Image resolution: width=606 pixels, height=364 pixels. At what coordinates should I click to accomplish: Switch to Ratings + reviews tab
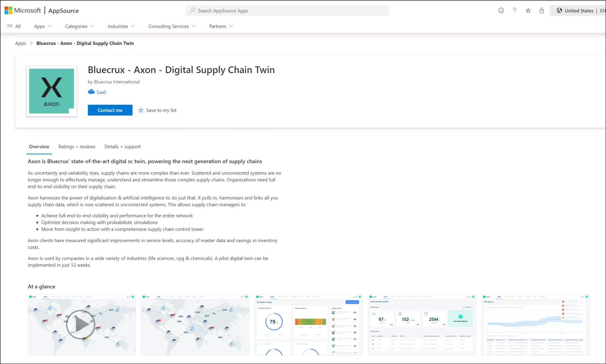tap(77, 147)
